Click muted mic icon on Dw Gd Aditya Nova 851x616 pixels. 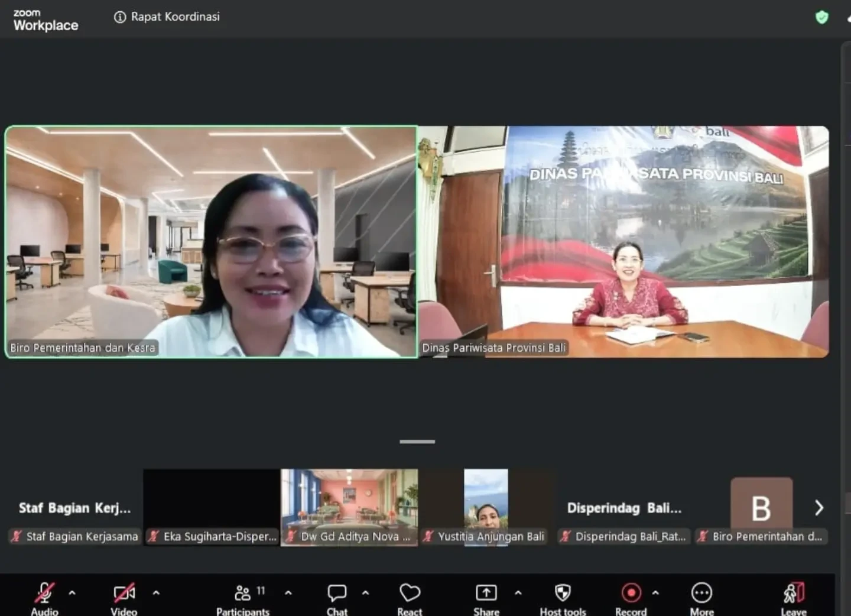(x=291, y=536)
